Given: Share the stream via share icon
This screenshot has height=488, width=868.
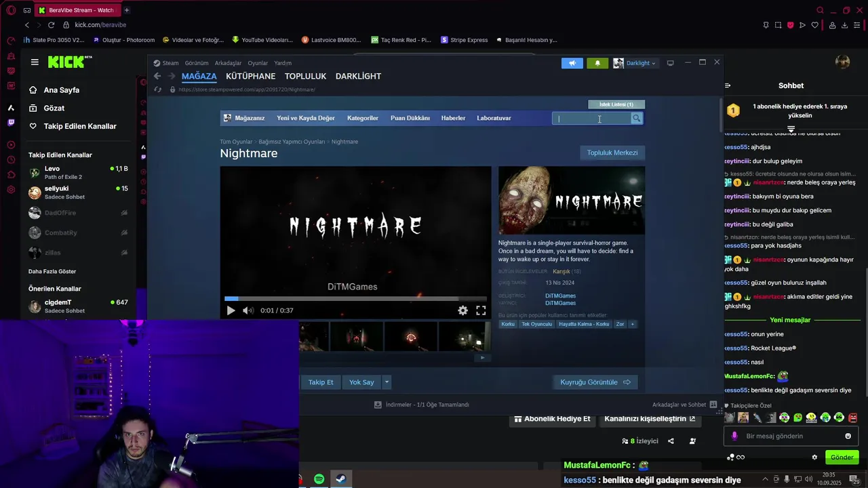Looking at the screenshot, I should (x=671, y=441).
